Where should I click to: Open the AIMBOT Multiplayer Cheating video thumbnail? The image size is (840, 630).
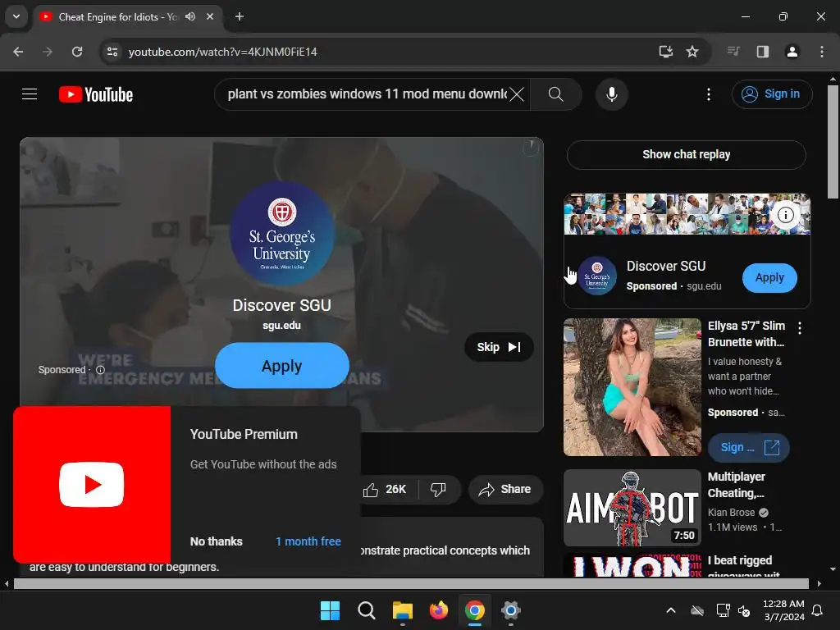pyautogui.click(x=632, y=508)
